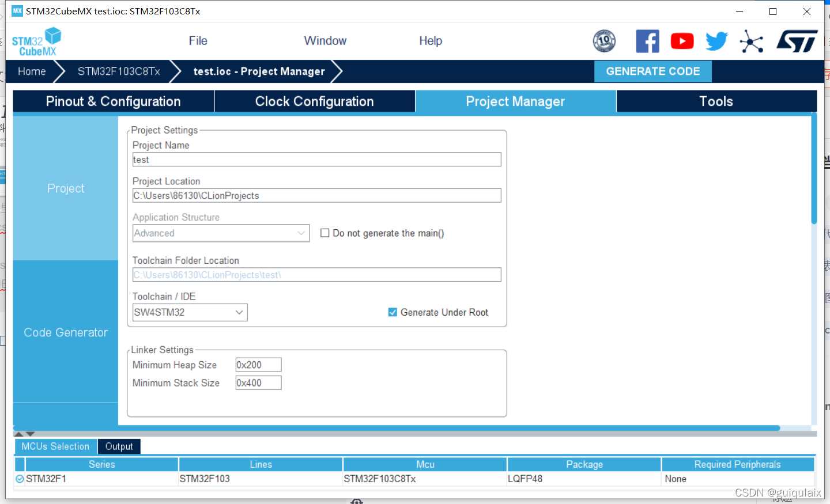Viewport: 830px width, 504px height.
Task: Open the Help menu
Action: (x=431, y=41)
